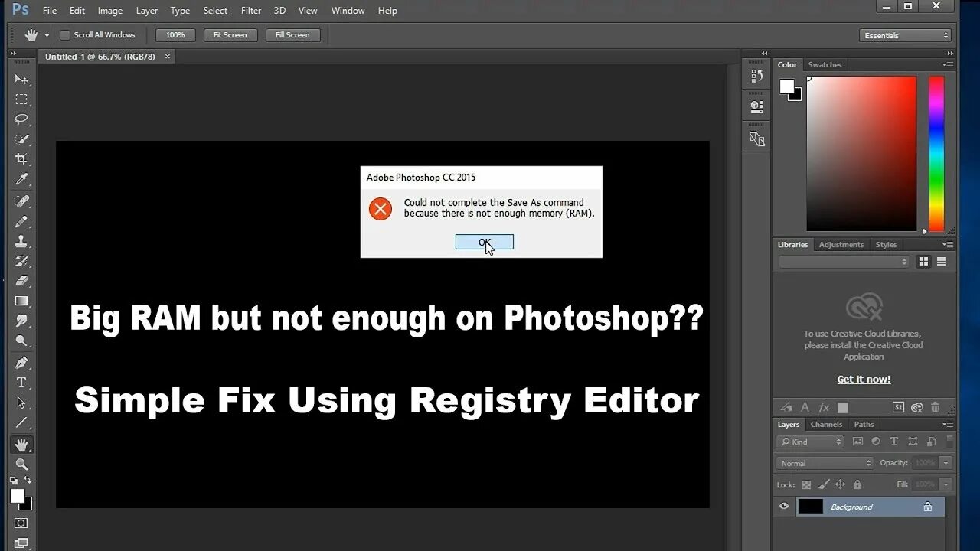Open the Kind filter dropdown
980x551 pixels.
(810, 442)
